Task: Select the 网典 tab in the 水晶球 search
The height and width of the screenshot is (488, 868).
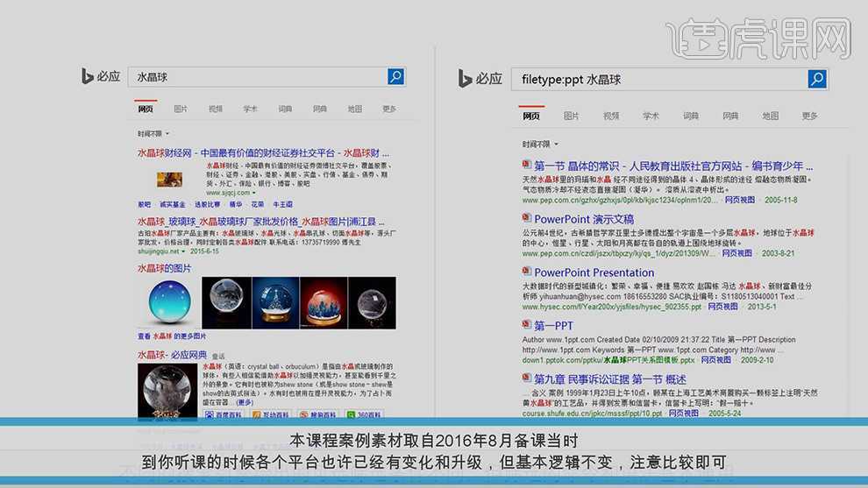Action: coord(320,109)
